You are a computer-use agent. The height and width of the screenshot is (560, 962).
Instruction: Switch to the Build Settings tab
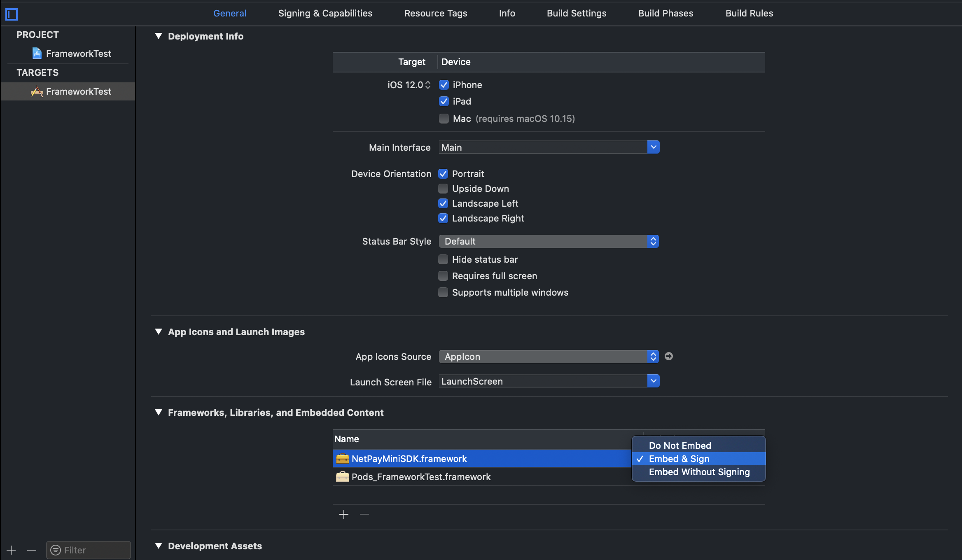click(577, 13)
